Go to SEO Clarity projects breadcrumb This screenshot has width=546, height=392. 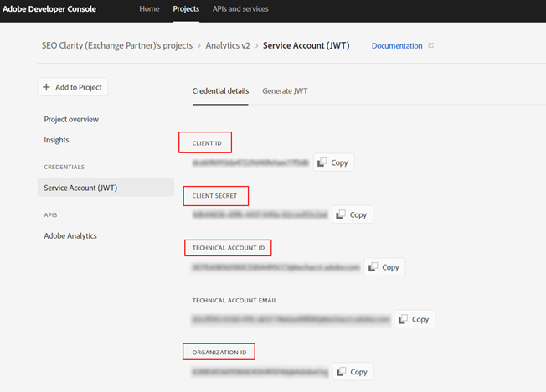point(117,45)
